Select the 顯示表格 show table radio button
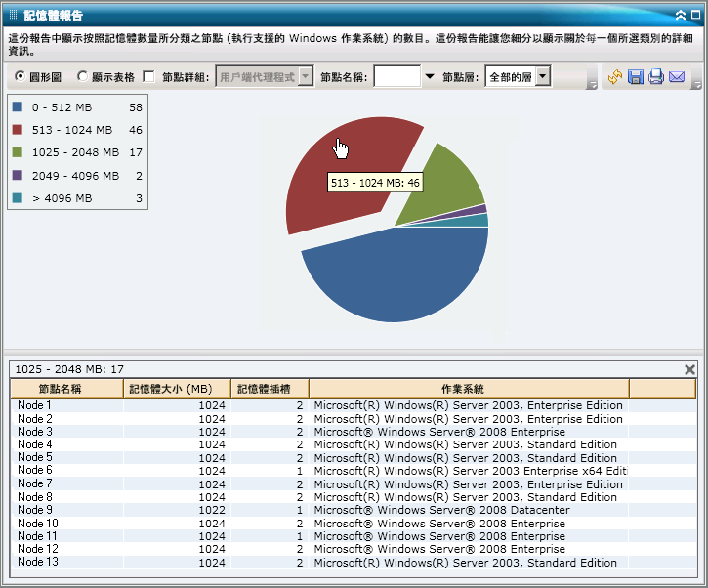 82,76
